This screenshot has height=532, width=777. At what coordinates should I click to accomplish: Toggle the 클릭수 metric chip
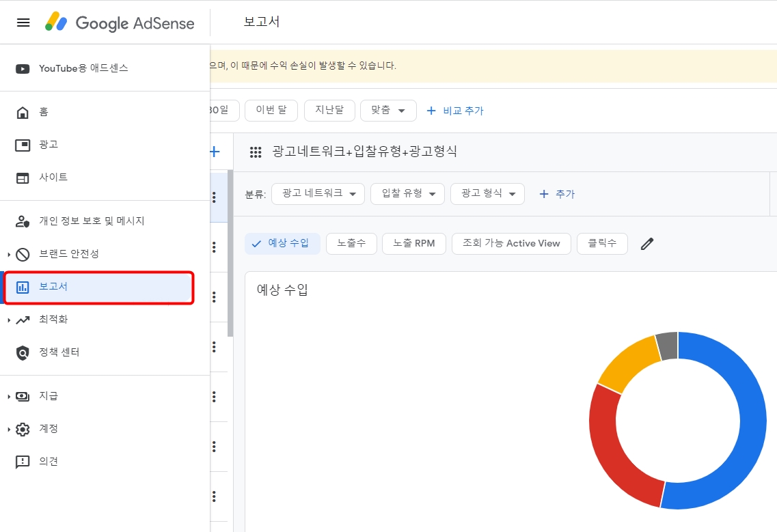602,244
